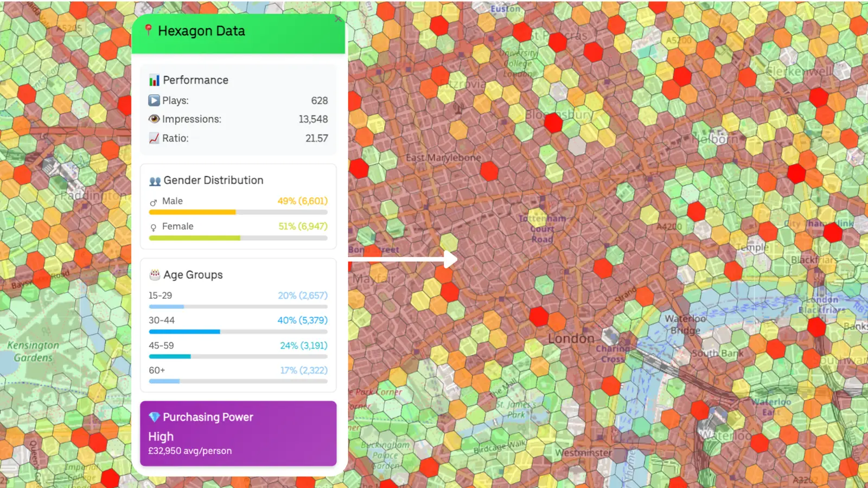Click the Ratio value 21.57
The width and height of the screenshot is (868, 488).
[316, 138]
